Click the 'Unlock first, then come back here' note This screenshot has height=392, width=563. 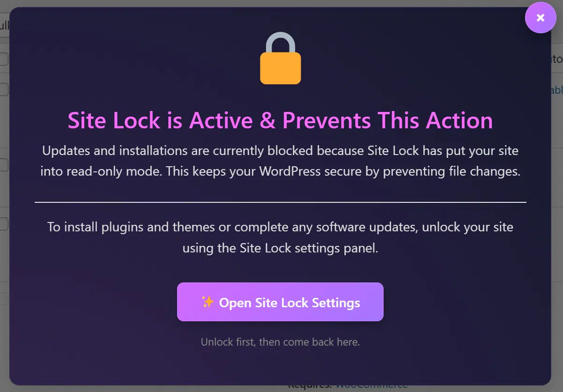[x=280, y=342]
